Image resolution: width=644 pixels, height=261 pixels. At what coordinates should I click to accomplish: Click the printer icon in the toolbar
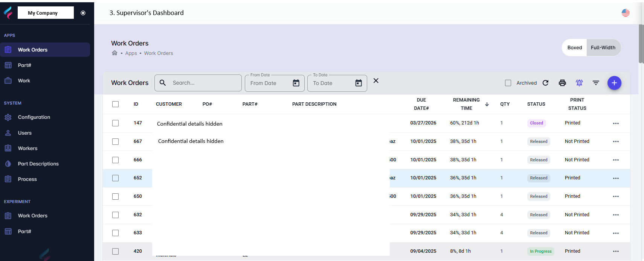point(562,83)
